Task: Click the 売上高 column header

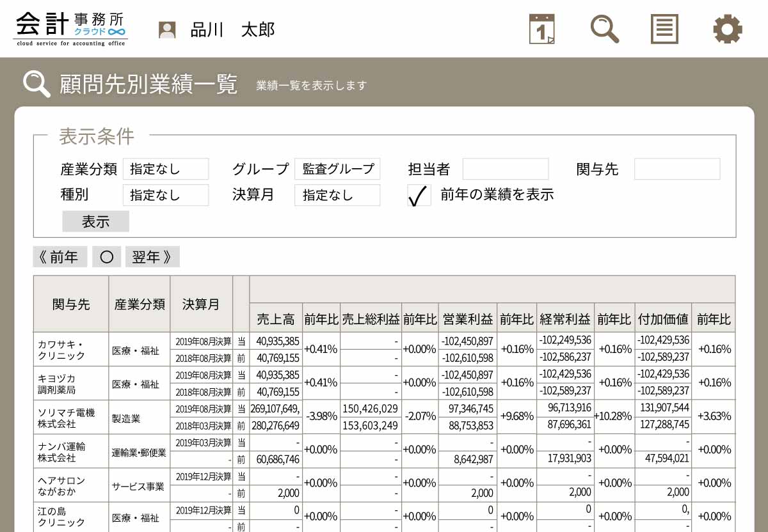Action: click(x=275, y=318)
